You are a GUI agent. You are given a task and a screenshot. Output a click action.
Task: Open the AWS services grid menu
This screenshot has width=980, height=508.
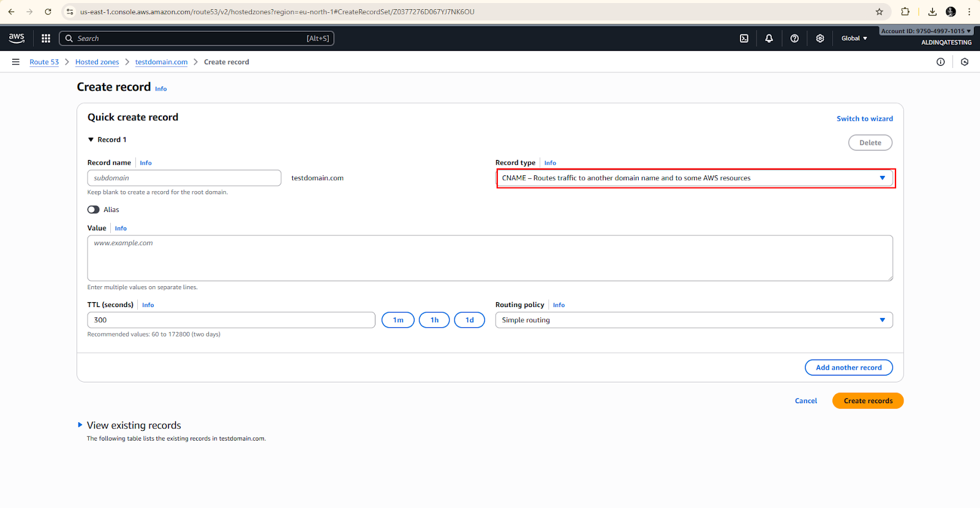click(46, 38)
